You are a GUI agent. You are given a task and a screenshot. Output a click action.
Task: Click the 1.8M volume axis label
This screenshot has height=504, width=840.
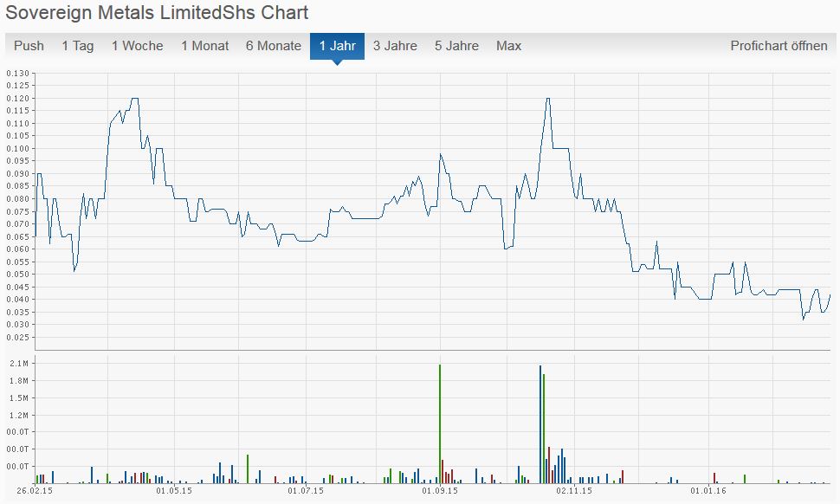click(19, 381)
